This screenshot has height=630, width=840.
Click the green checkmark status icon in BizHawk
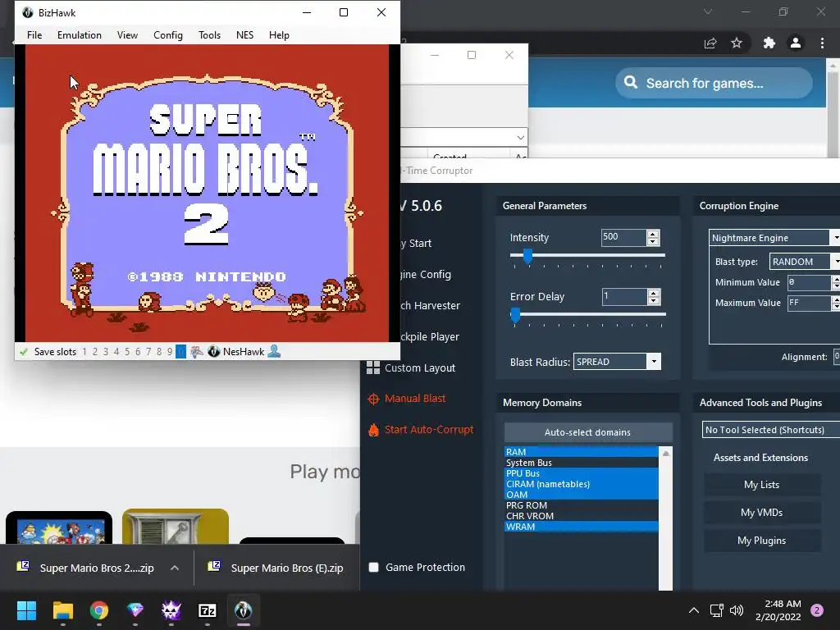pyautogui.click(x=24, y=352)
